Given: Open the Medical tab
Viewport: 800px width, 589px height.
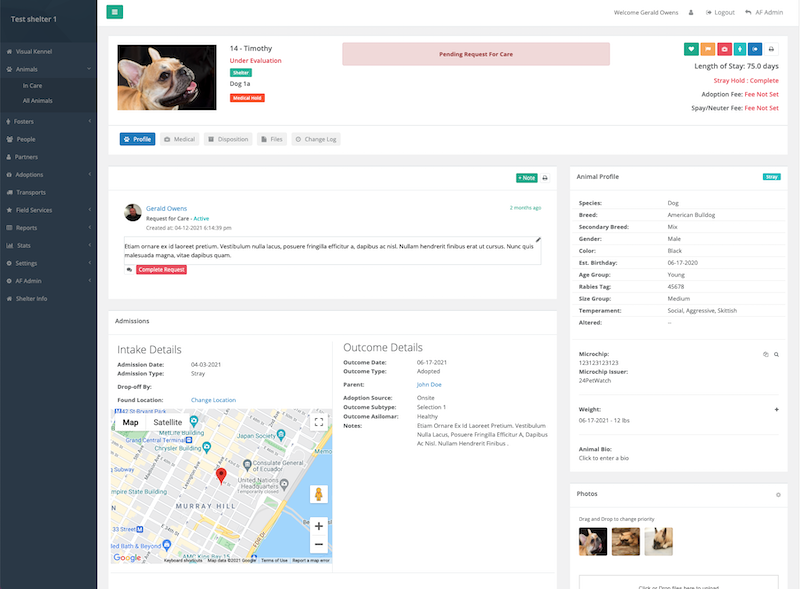Looking at the screenshot, I should point(180,139).
